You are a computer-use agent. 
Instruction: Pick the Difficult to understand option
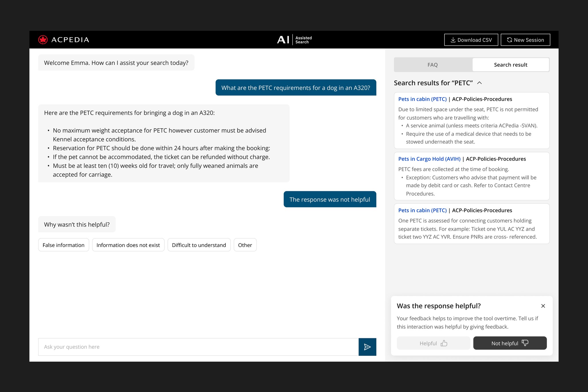[x=199, y=245]
